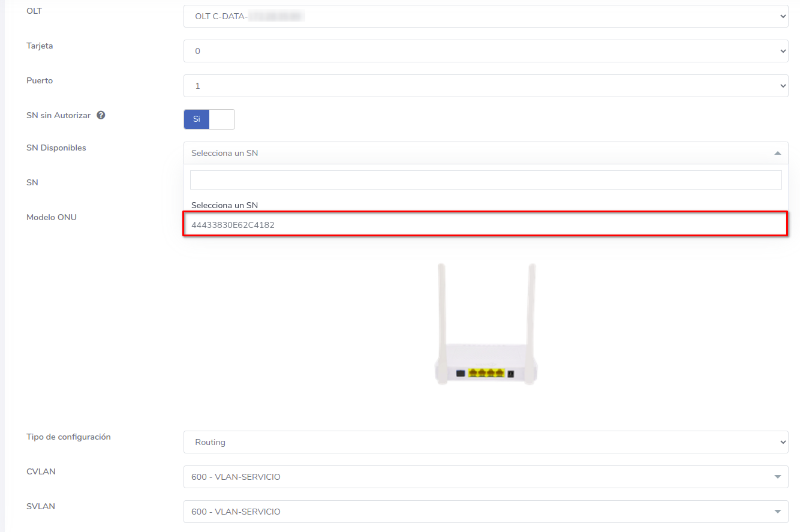Expand the Puerto dropdown showing 1
The width and height of the screenshot is (800, 532).
coord(485,86)
